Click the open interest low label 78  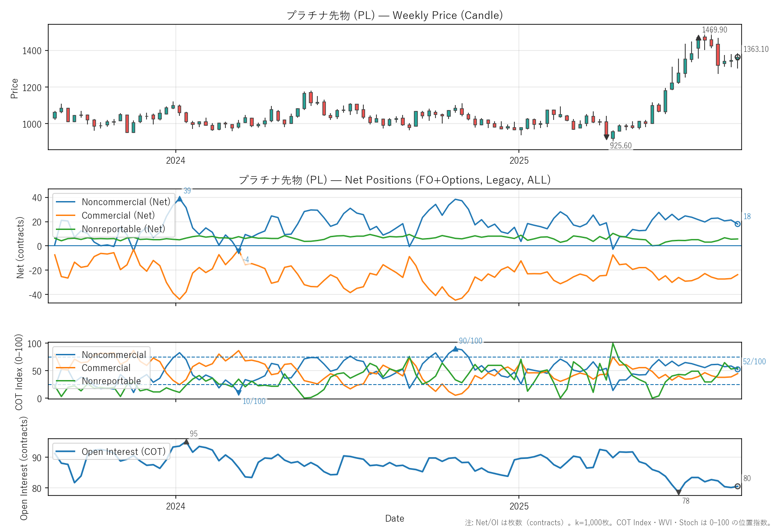686,501
